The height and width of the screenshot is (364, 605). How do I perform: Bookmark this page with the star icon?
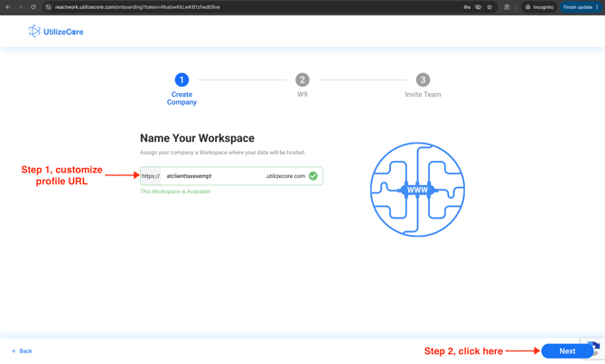[489, 7]
